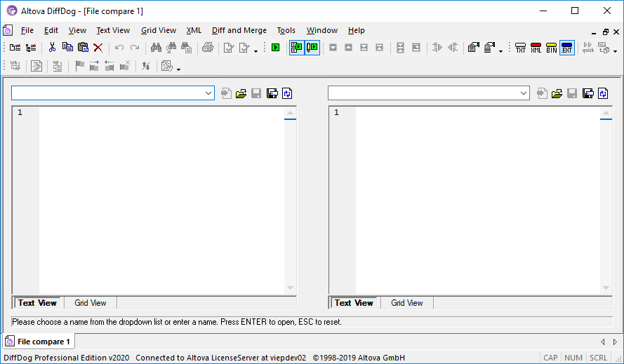This screenshot has height=364, width=624.
Task: Open the Tools menu
Action: [x=286, y=30]
